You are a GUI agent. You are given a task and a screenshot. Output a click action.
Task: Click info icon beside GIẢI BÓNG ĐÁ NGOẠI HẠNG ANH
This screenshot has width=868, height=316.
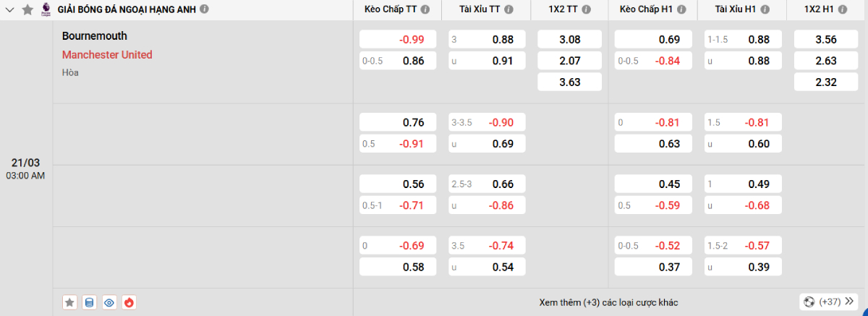[205, 9]
